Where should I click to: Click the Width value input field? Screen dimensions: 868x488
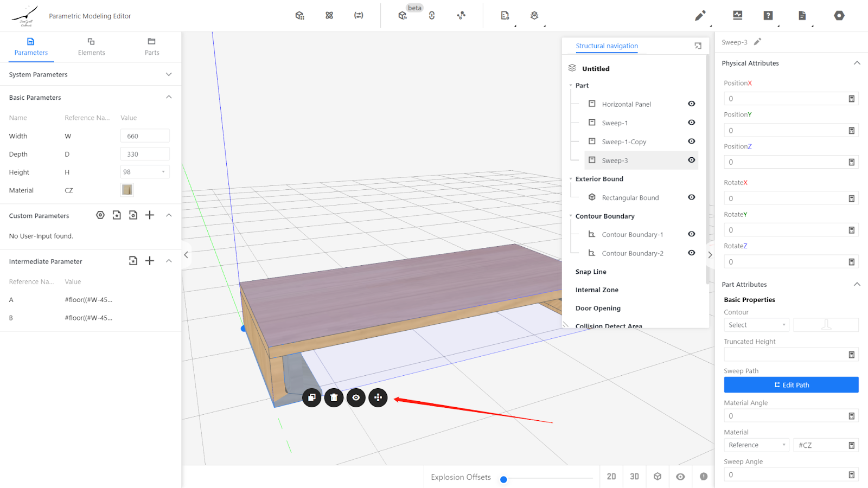145,136
